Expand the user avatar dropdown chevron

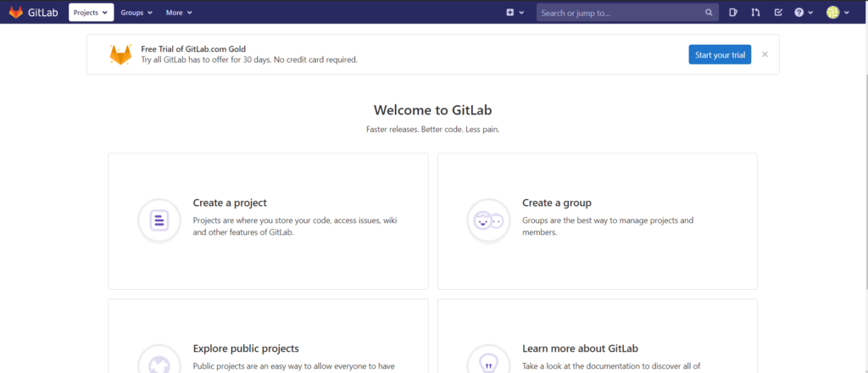(x=847, y=12)
